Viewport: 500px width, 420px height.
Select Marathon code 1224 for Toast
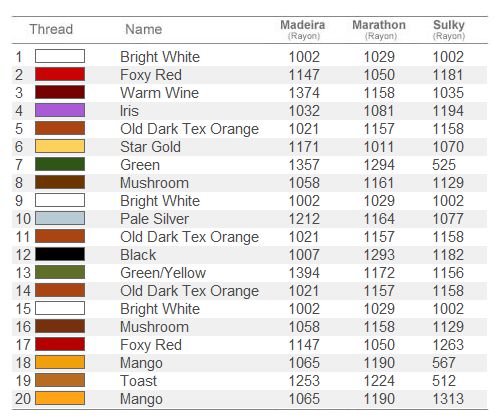tap(379, 381)
